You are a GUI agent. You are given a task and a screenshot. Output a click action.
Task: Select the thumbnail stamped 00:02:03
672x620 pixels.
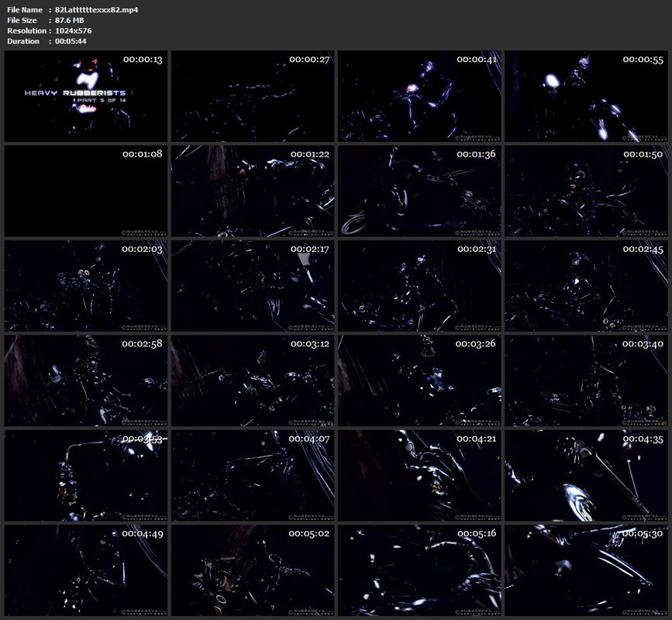point(86,286)
